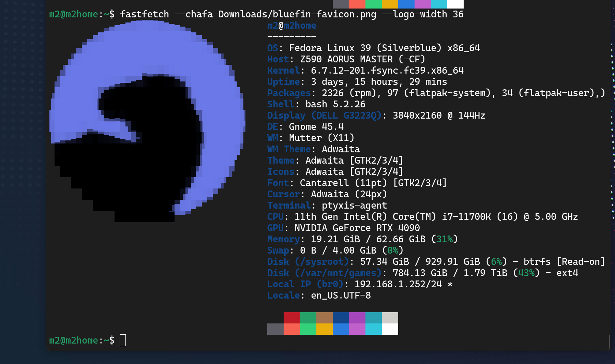
Task: Pick the dark red swatch in bottom palette
Action: coord(292,318)
